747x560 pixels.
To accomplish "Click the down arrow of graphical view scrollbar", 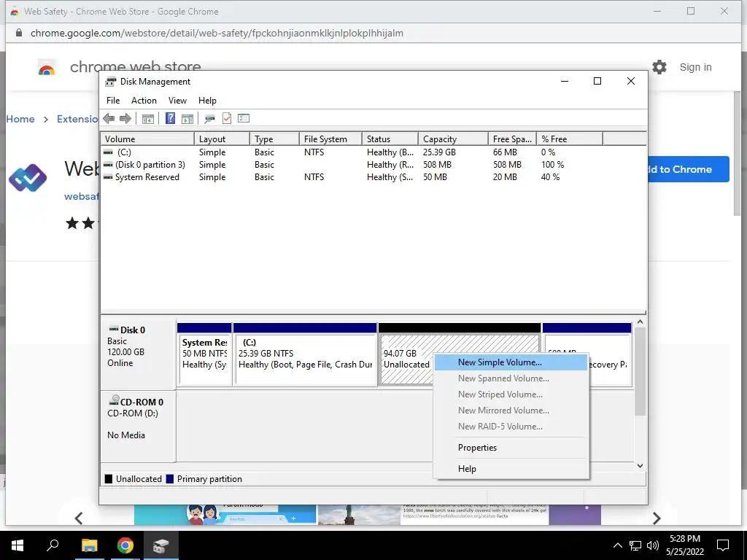I will (640, 466).
